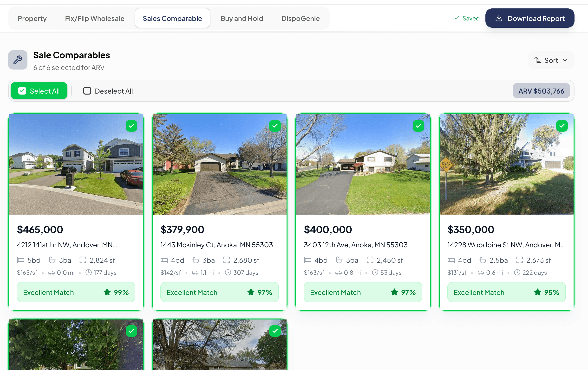Viewport: 588px width, 370px height.
Task: Click the area icon next to 2,680 sf
Action: click(x=227, y=260)
